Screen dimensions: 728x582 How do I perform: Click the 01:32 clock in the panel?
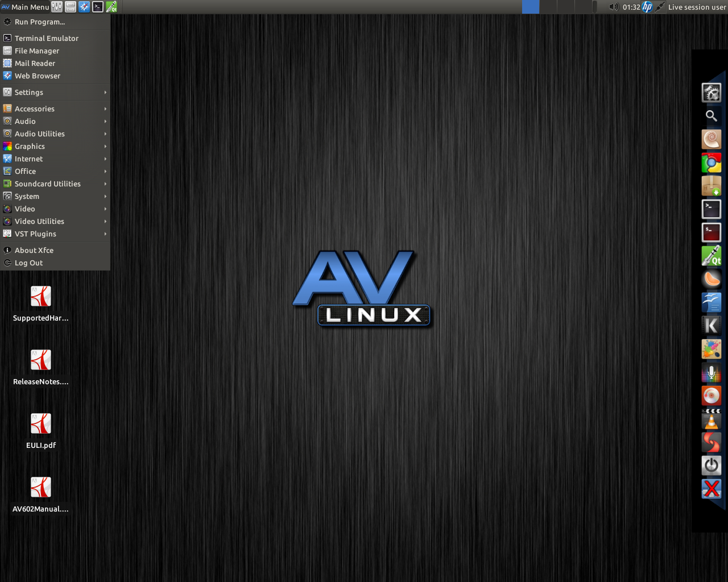[x=631, y=7]
